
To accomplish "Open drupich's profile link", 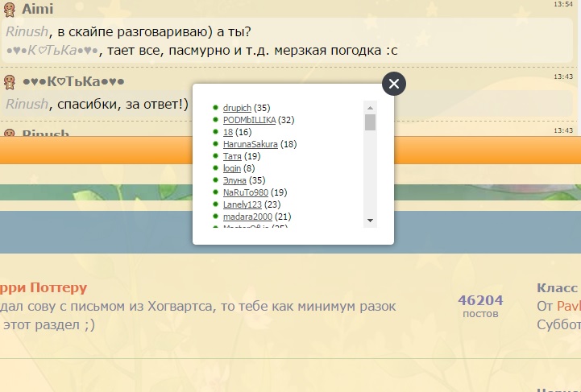I will (x=237, y=108).
